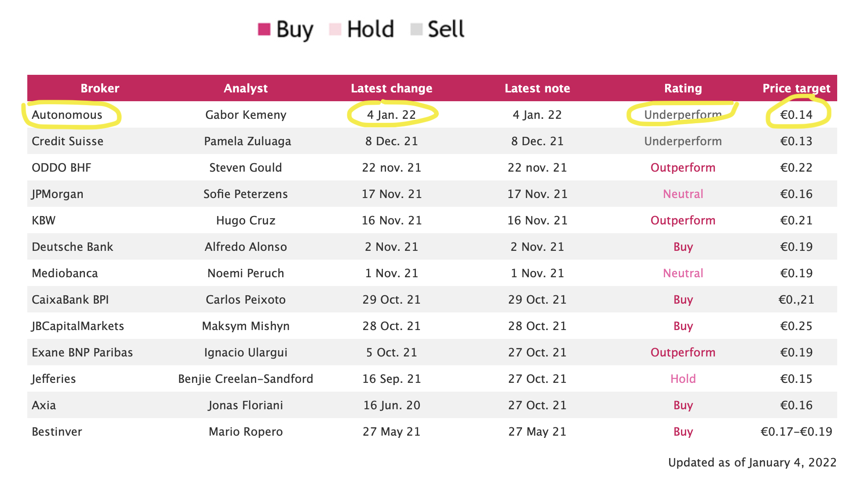The image size is (868, 492).
Task: Select the Rating column header
Action: pos(683,88)
